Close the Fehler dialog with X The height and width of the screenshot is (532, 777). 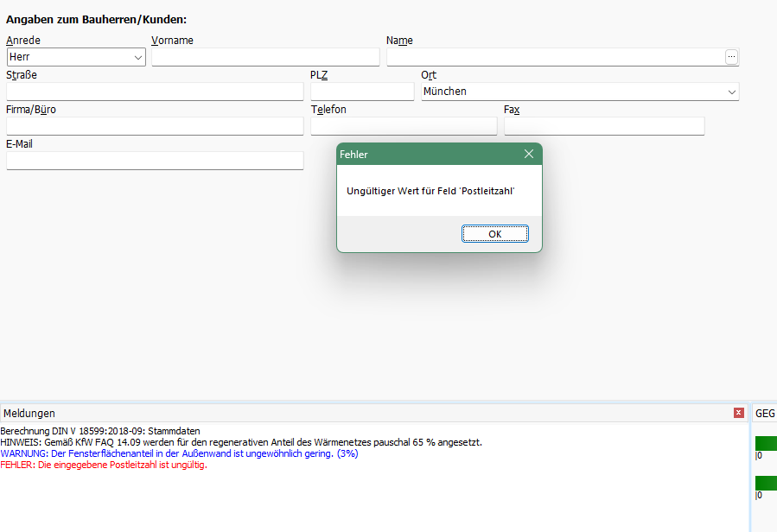click(529, 154)
